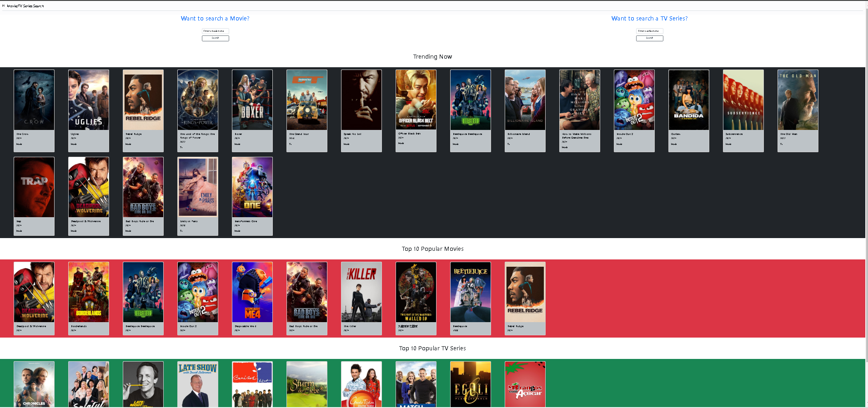868x408 pixels.
Task: Select How to Make Millions Before Grandma Dies poster
Action: click(580, 100)
